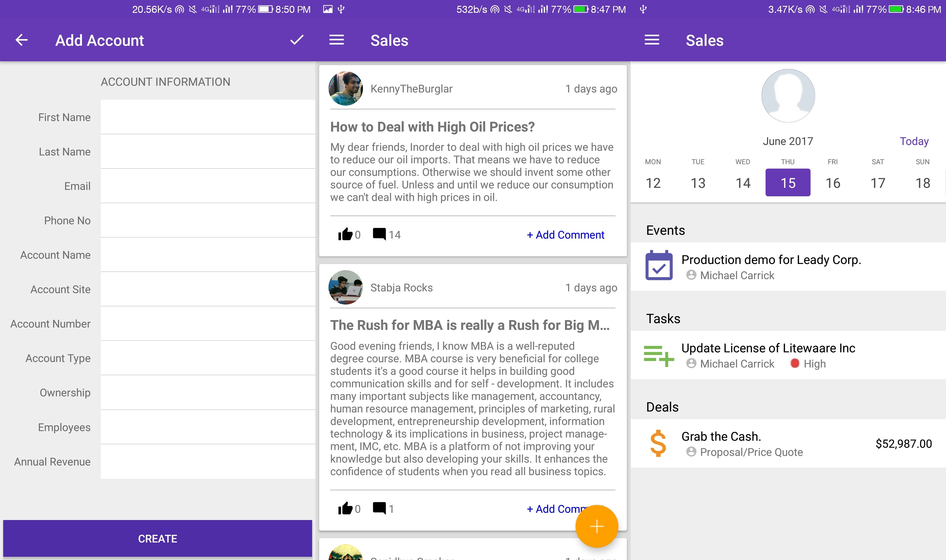Image resolution: width=946 pixels, height=560 pixels.
Task: Open the Account Type field
Action: pyautogui.click(x=208, y=358)
